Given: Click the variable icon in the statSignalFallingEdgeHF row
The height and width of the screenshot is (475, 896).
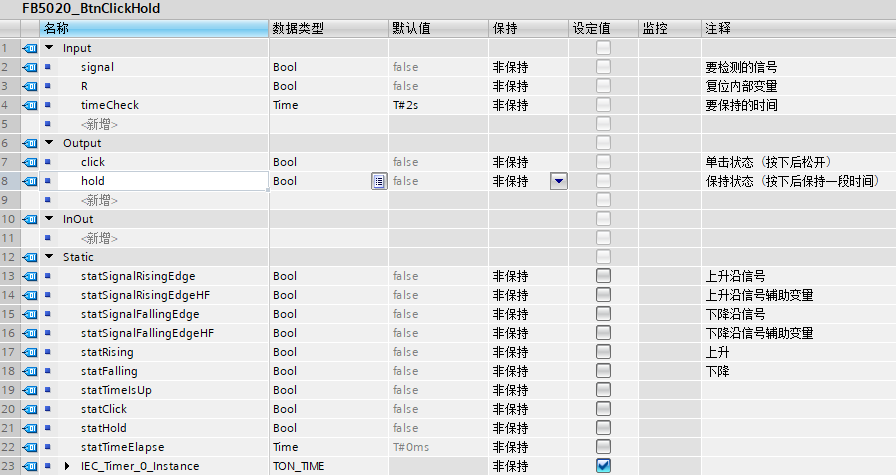Looking at the screenshot, I should pos(30,333).
